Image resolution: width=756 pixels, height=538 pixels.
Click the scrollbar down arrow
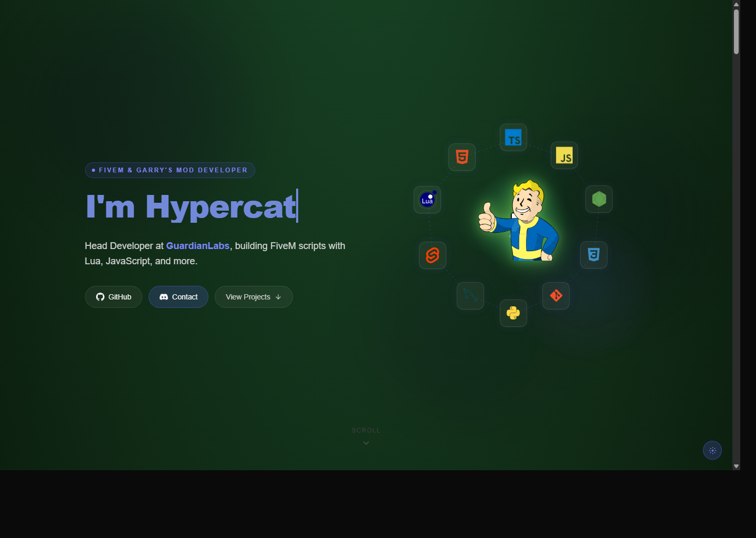[x=737, y=466]
